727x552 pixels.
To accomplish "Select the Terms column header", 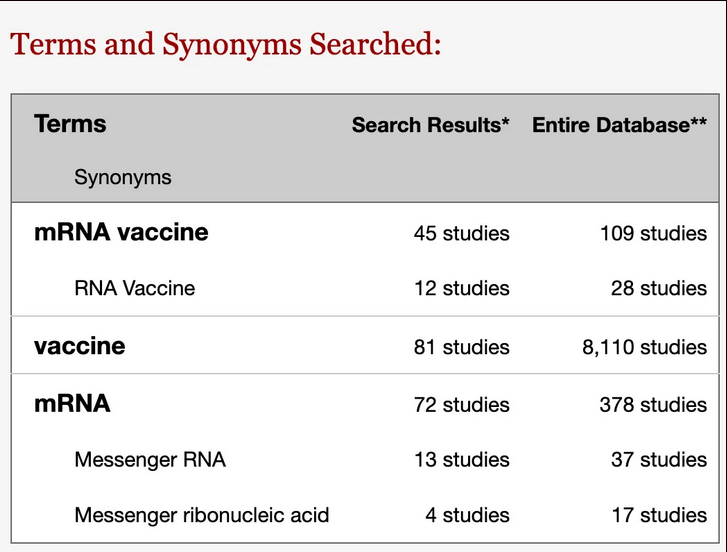I will click(x=70, y=124).
